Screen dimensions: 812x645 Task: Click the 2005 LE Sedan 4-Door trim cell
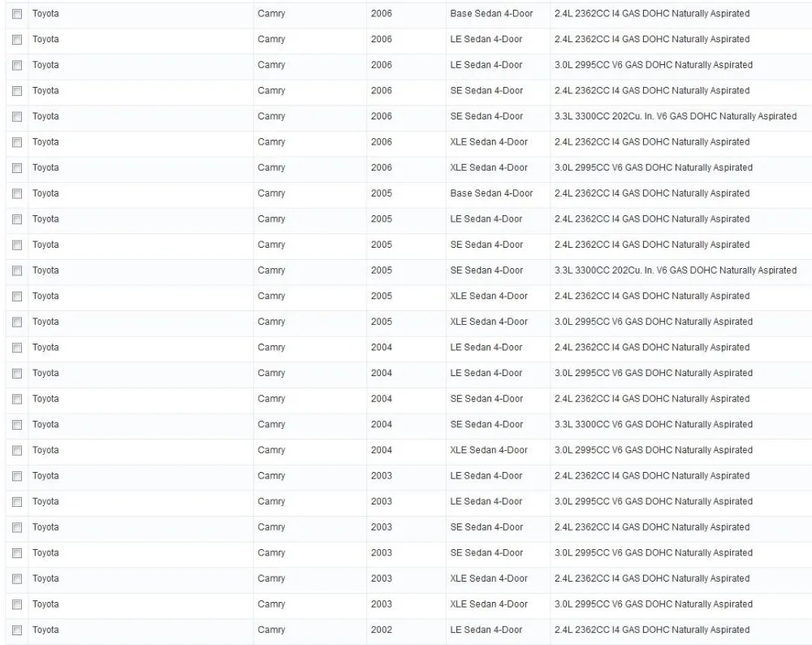tap(486, 219)
